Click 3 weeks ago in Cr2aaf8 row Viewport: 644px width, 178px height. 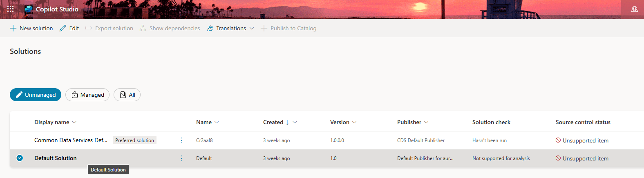[x=277, y=140]
